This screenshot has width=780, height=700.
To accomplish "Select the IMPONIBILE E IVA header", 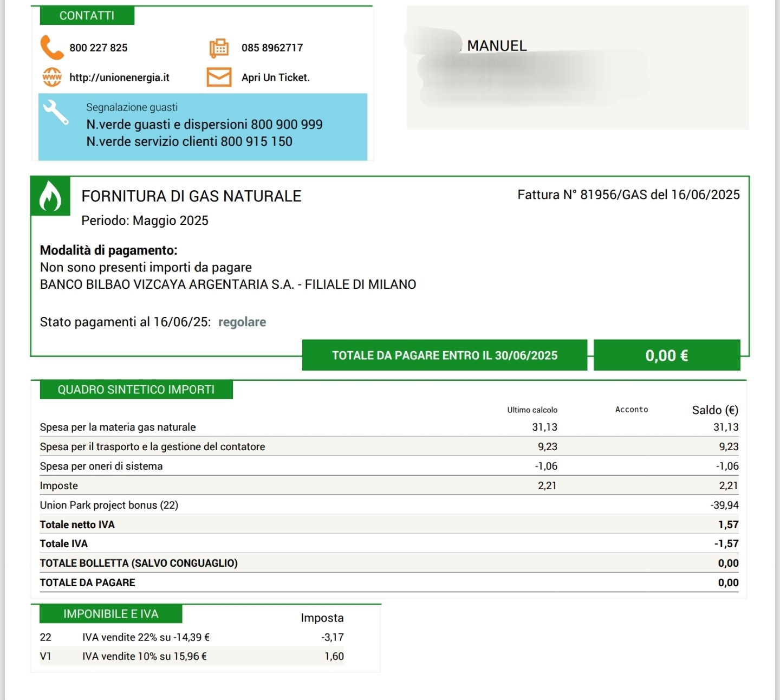I will 110,614.
